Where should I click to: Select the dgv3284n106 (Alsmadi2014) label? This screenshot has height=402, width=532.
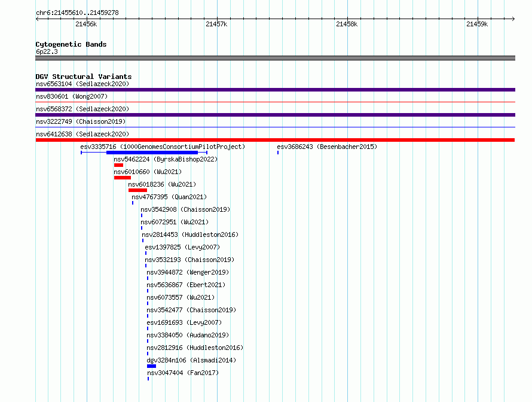(191, 360)
